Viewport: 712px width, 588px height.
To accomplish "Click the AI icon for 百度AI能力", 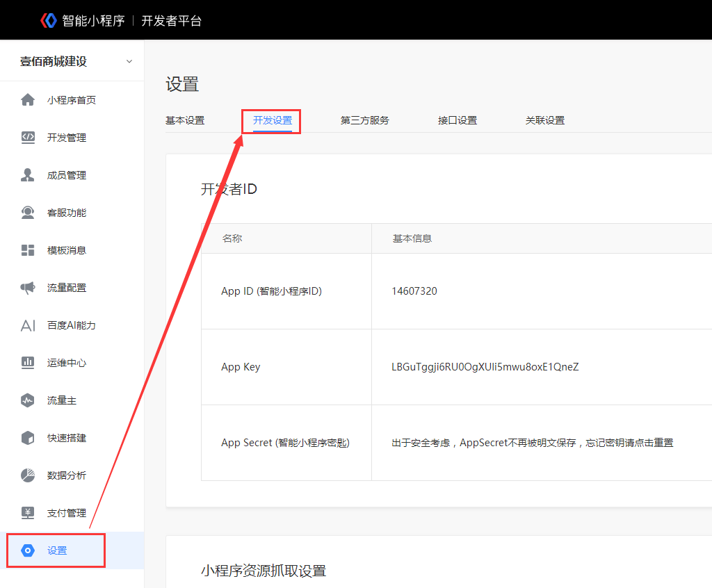I will tap(28, 325).
